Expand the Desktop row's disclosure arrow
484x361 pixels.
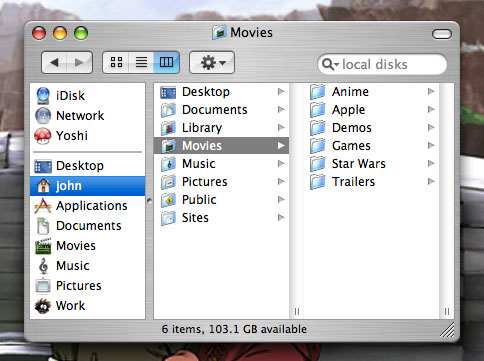tap(281, 91)
